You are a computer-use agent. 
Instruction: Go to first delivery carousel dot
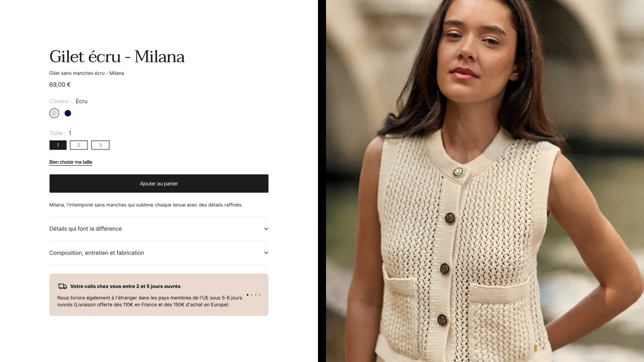pyautogui.click(x=248, y=295)
